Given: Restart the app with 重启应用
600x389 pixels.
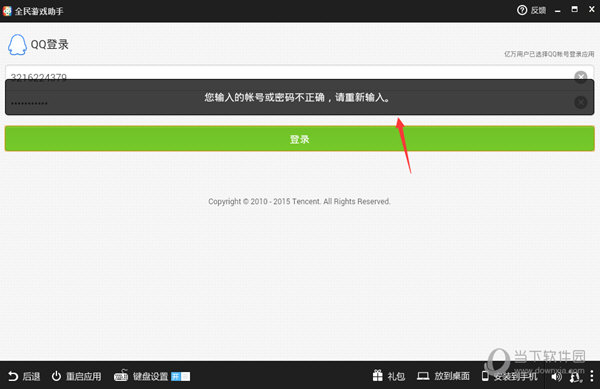Looking at the screenshot, I should (x=77, y=376).
